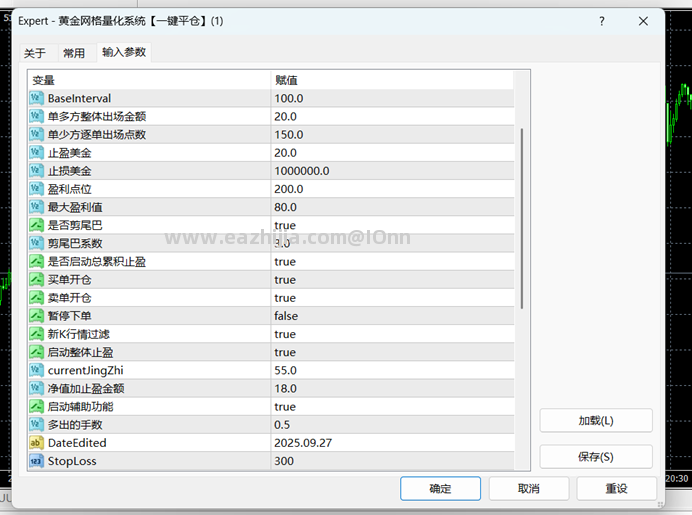Viewport: 692px width, 515px height.
Task: Select the 启动整体止盈 true value
Action: point(285,352)
